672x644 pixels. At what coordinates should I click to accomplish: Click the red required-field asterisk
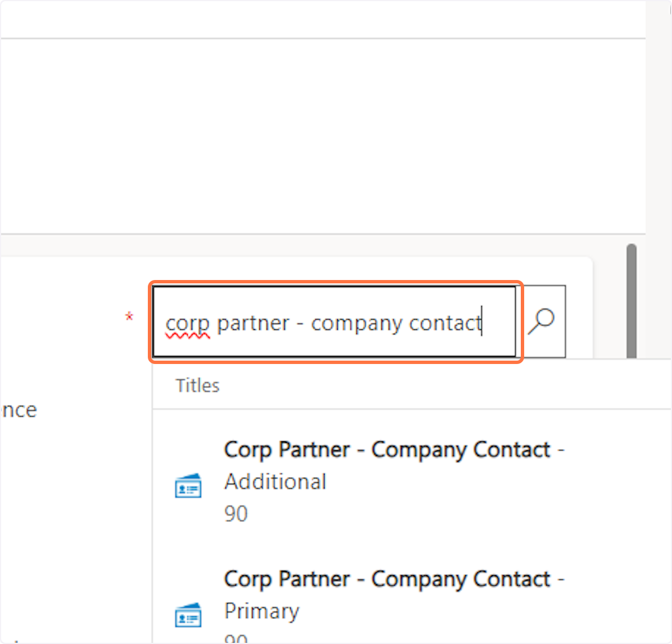(129, 318)
